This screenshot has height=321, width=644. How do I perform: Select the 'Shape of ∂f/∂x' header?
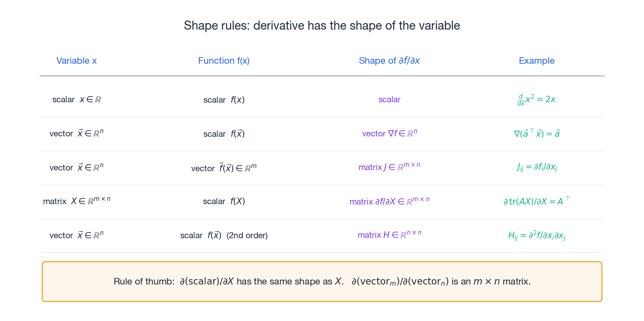pyautogui.click(x=389, y=61)
